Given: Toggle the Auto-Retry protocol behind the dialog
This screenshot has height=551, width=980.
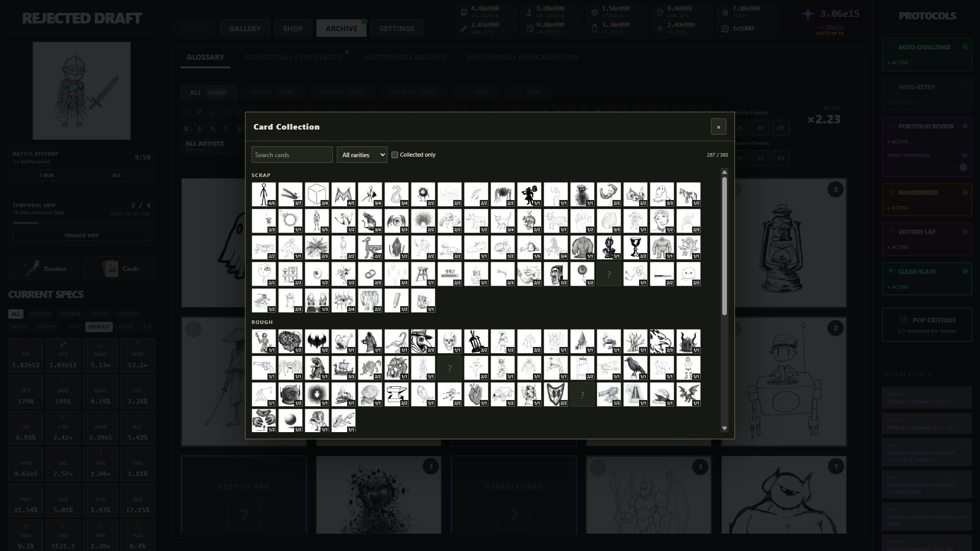Looking at the screenshot, I should tap(927, 94).
